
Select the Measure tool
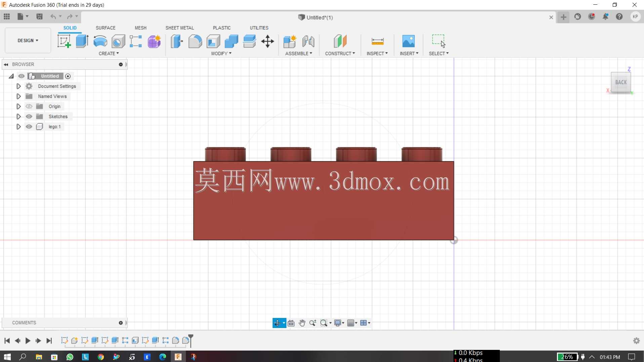tap(377, 41)
